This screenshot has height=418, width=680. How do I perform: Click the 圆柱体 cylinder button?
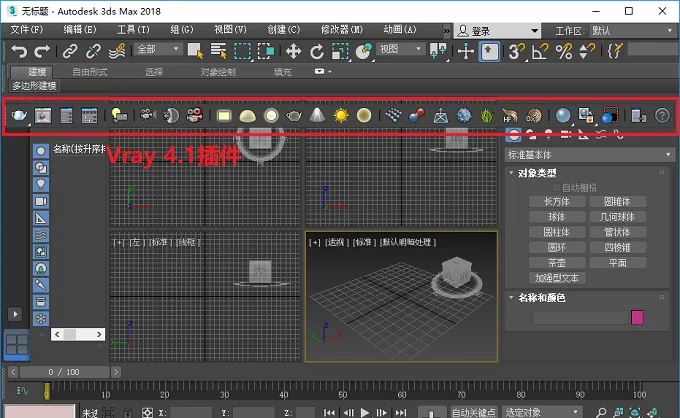click(557, 232)
